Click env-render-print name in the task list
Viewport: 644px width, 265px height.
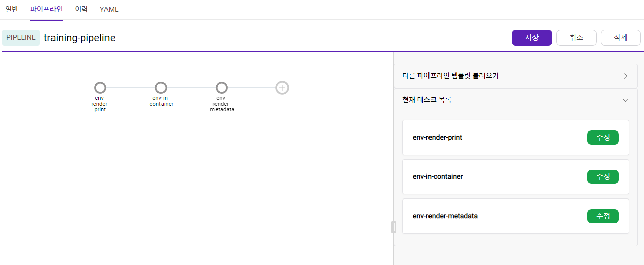pyautogui.click(x=438, y=138)
